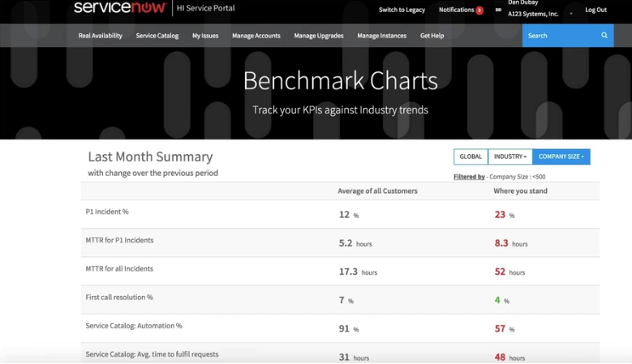Image resolution: width=632 pixels, height=364 pixels.
Task: Select Service Catalog: Automation % row label
Action: click(134, 326)
